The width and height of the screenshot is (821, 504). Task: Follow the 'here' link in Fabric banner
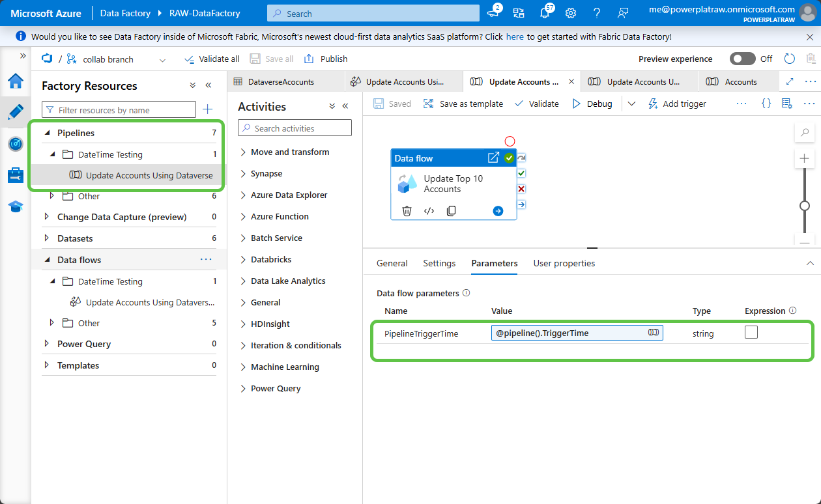(515, 36)
